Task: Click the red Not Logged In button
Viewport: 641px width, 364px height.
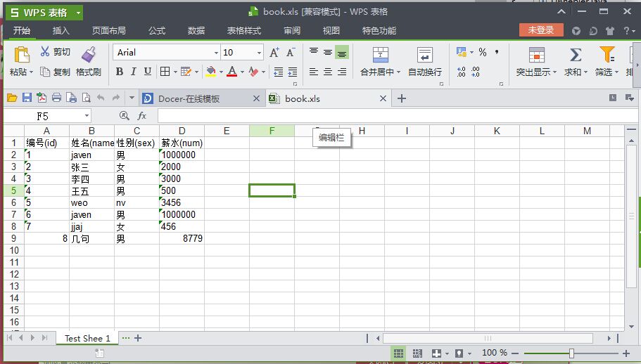Action: [541, 30]
